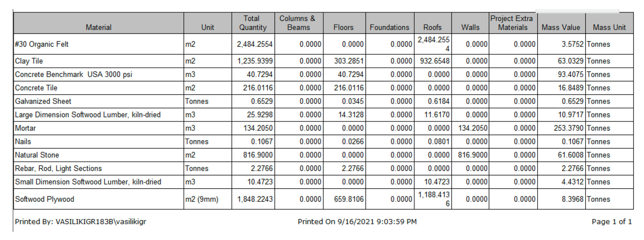Select Rebar, Rod, Light Sections cell

click(x=58, y=168)
